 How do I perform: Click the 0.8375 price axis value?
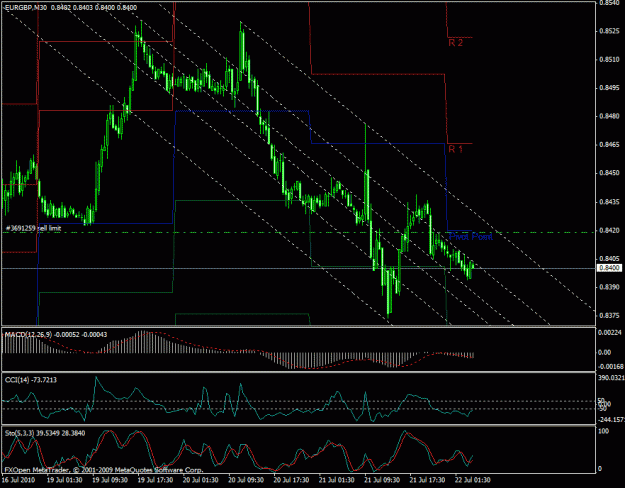pos(609,315)
